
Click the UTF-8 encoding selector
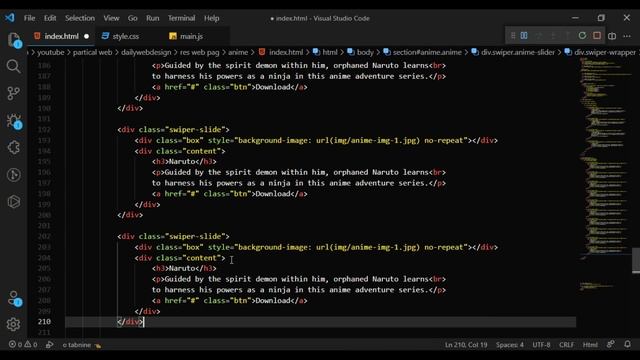pos(541,345)
